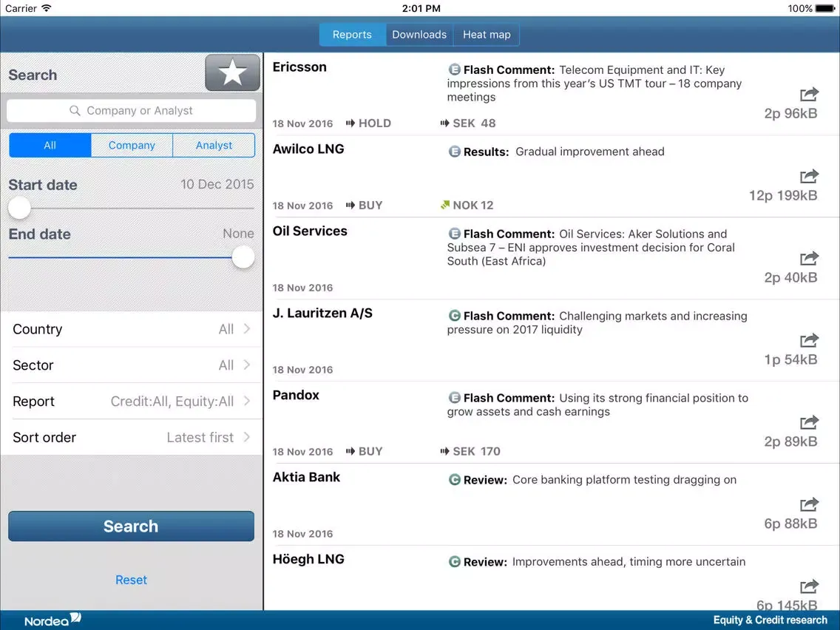Share the Pandox Flash Comment report
Viewport: 840px width, 630px height.
pyautogui.click(x=809, y=422)
